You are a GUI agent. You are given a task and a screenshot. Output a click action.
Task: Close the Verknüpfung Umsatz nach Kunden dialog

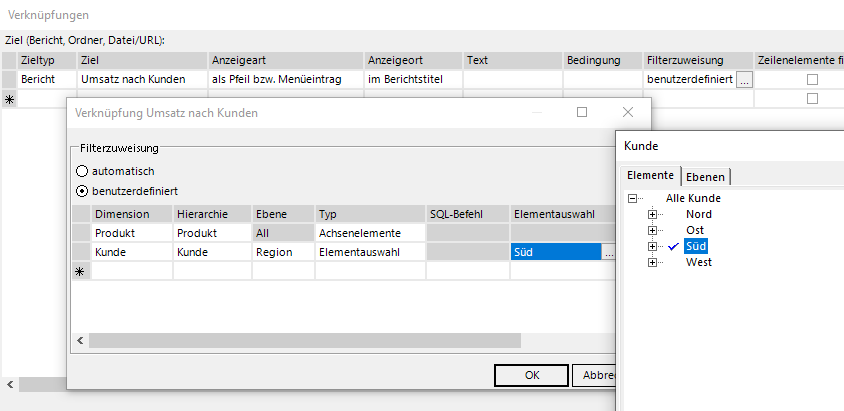(x=628, y=113)
